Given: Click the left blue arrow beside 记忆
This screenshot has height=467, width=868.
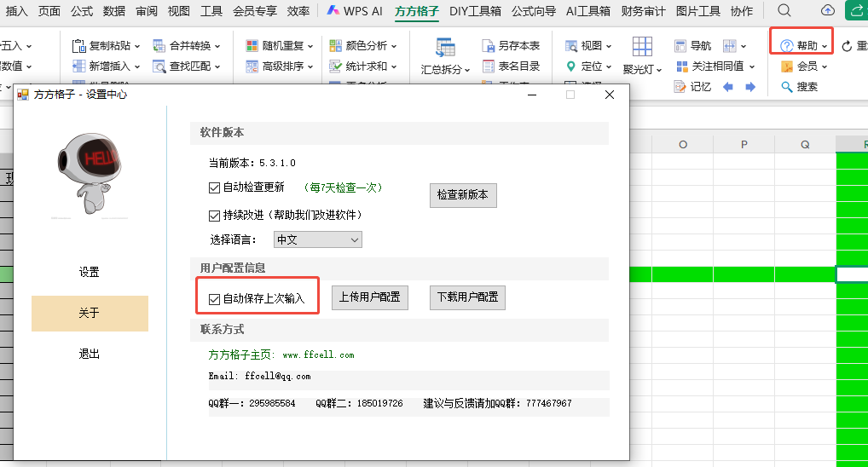Looking at the screenshot, I should pos(727,87).
